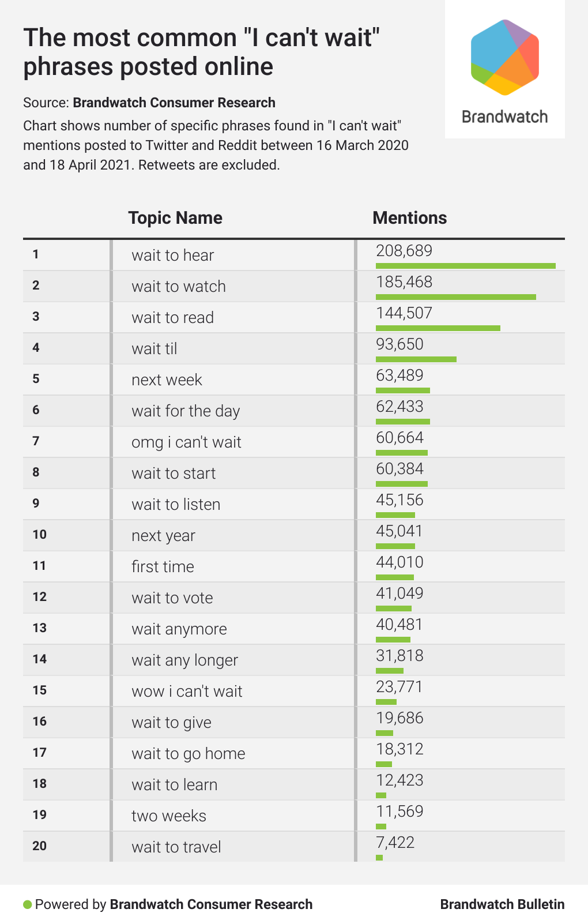The height and width of the screenshot is (924, 588).
Task: Click the Mentions column header
Action: [x=409, y=217]
